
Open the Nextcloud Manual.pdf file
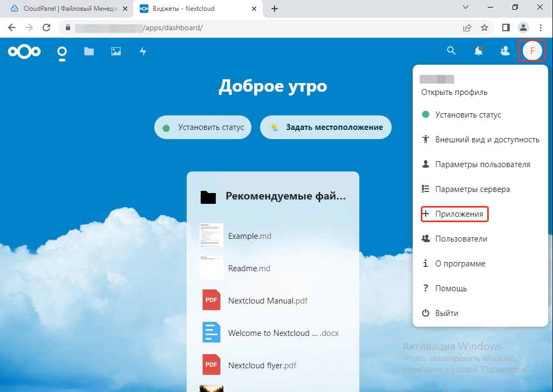268,301
